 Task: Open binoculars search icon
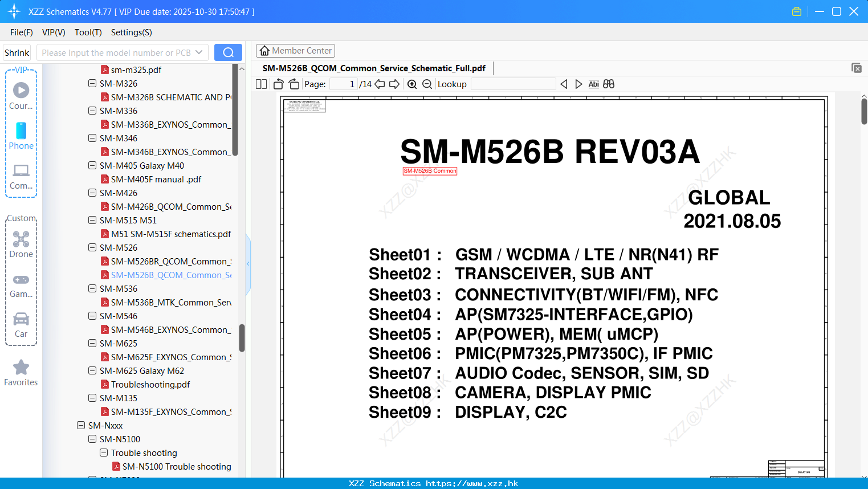(609, 84)
